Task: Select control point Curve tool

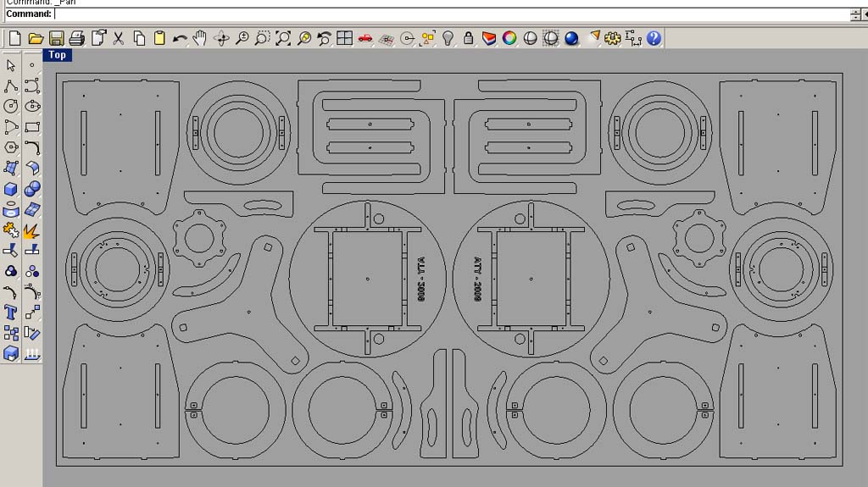Action: tap(32, 86)
